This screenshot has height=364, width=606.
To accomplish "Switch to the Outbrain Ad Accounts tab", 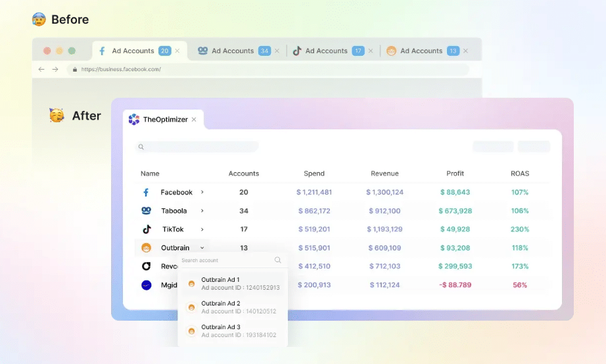I will tap(427, 51).
